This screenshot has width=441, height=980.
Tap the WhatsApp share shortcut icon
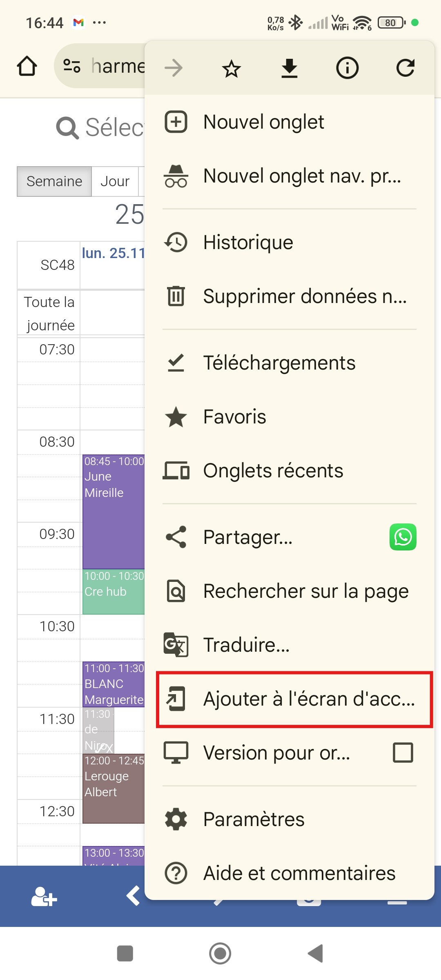click(x=403, y=537)
